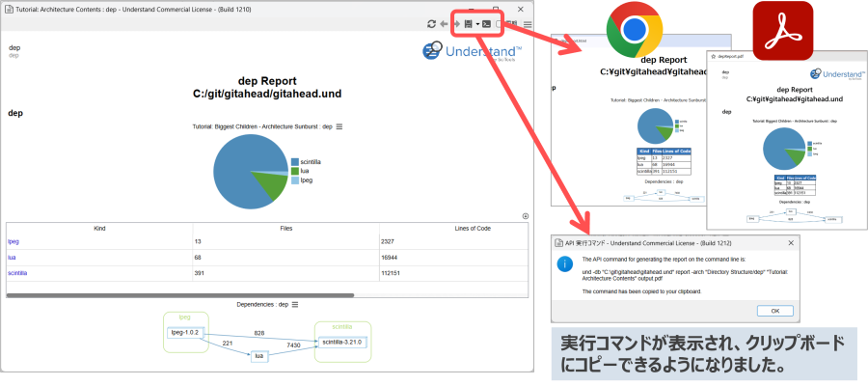Close the Tutorial Architecture Contents window
The width and height of the screenshot is (868, 386).
click(521, 9)
